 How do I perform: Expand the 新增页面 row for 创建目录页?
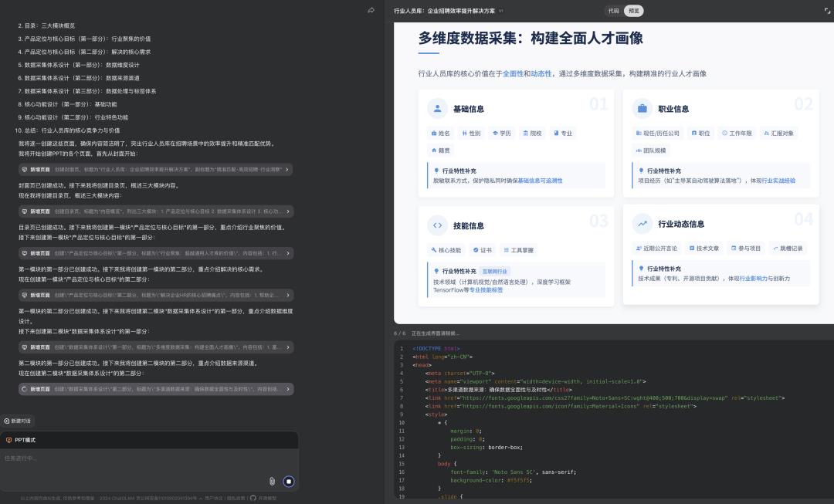click(156, 211)
